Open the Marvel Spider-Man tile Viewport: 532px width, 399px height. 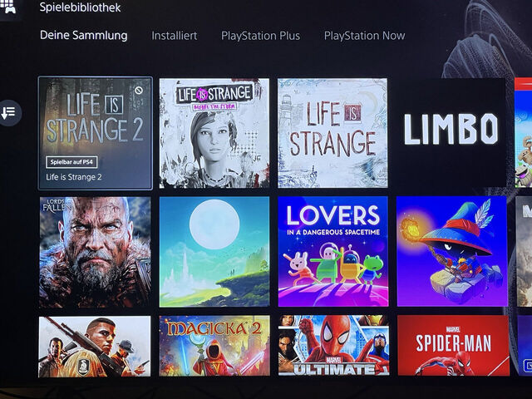(x=453, y=346)
